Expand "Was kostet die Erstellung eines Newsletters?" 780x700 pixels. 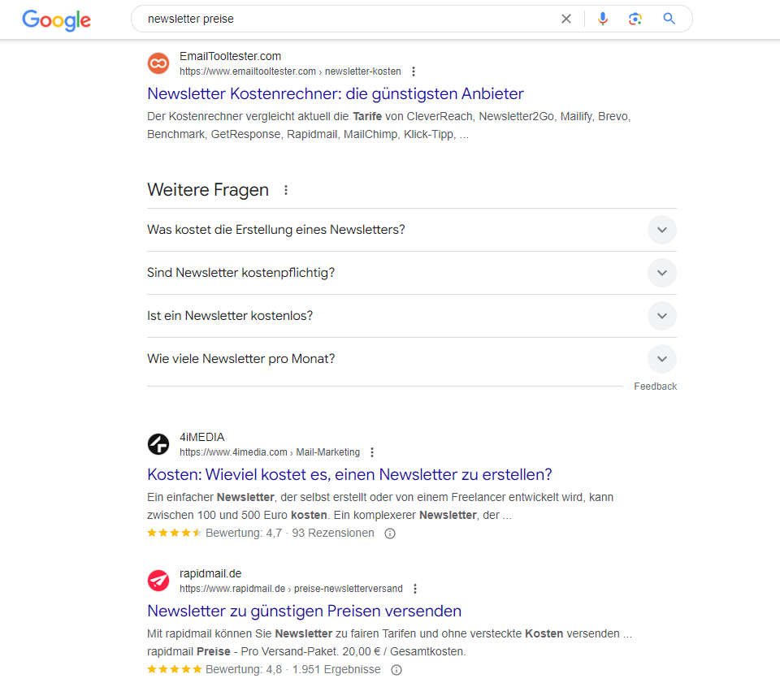click(661, 230)
